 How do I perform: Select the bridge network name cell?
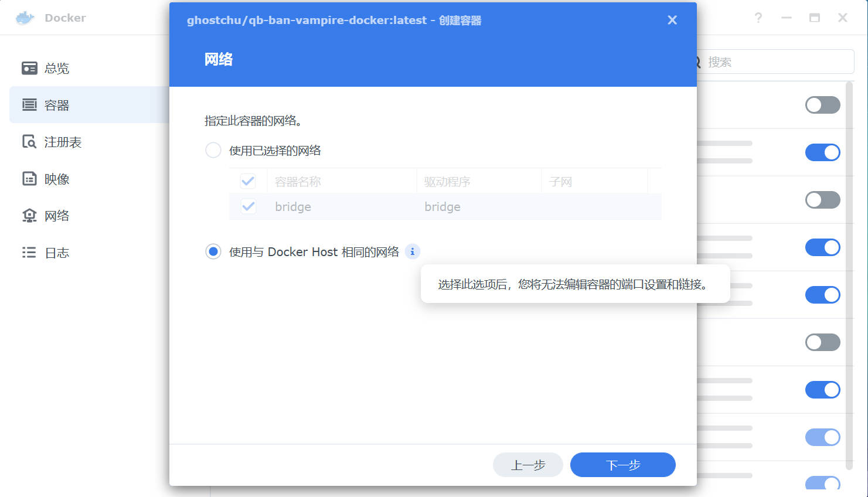point(293,207)
